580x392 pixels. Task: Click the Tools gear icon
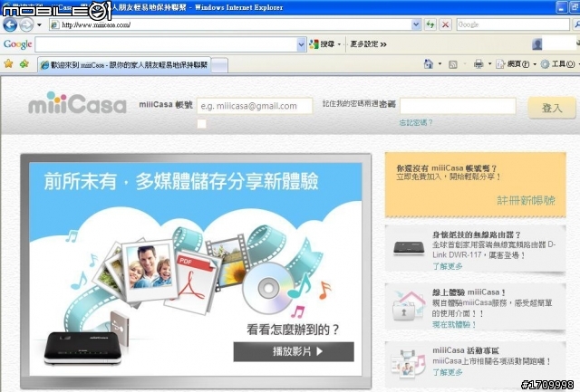point(545,64)
